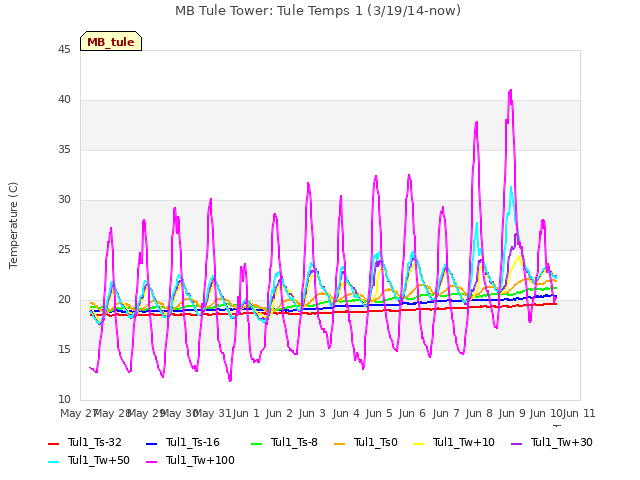Click the cyan Tw+50 peak on Jun 9

pyautogui.click(x=511, y=188)
